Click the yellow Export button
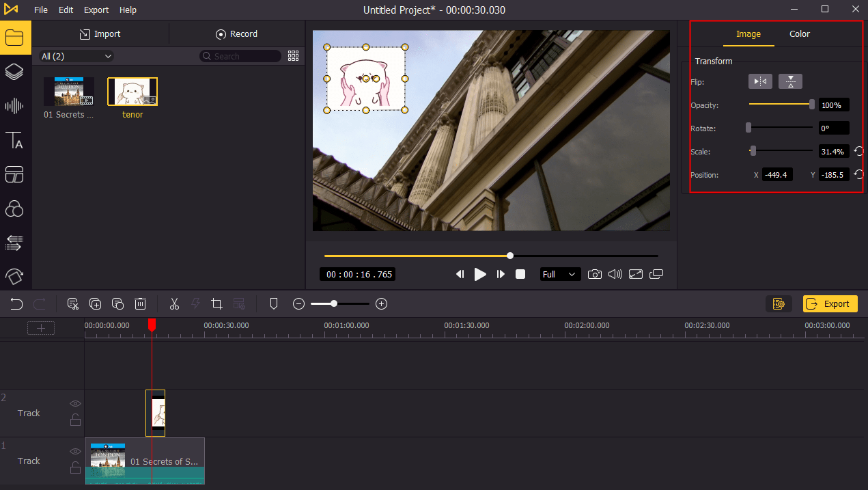This screenshot has height=490, width=868. 830,304
